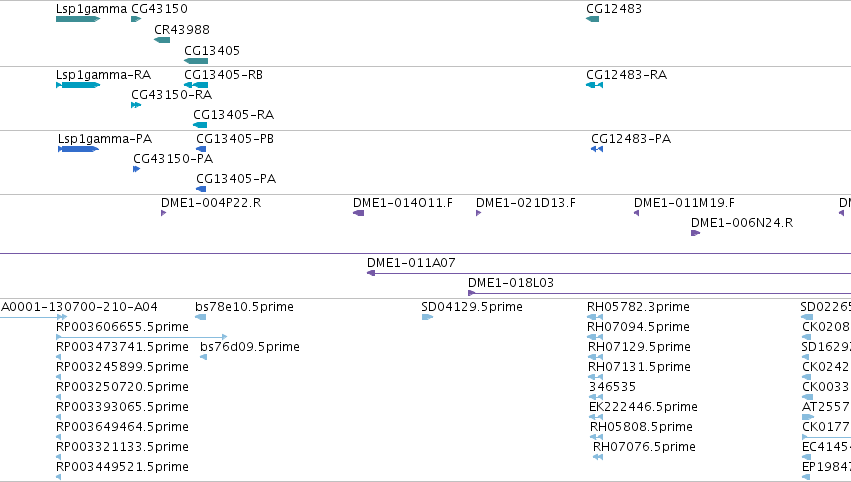Image resolution: width=851 pixels, height=482 pixels.
Task: Select the CG12483-RA transcript feature
Action: [x=594, y=85]
